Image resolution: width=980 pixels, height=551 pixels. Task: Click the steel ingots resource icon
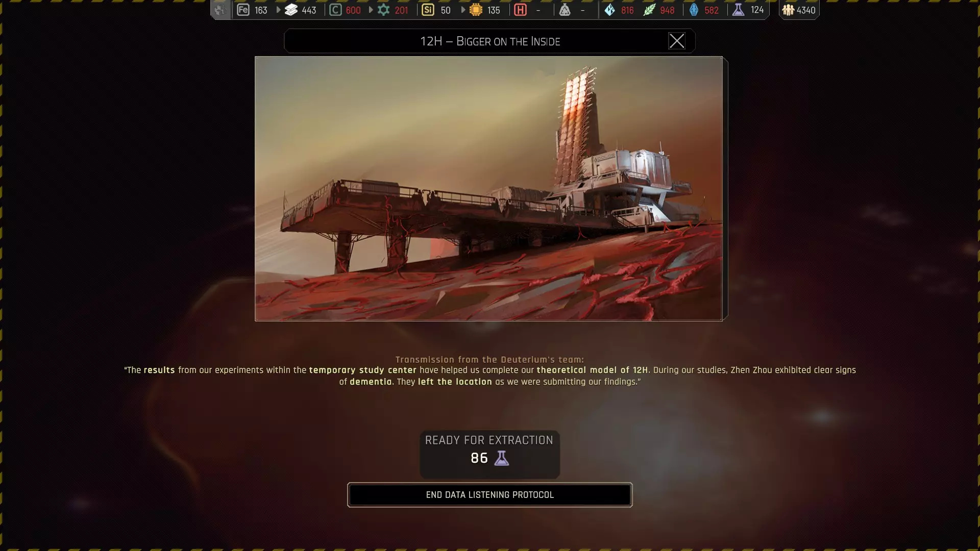click(291, 10)
